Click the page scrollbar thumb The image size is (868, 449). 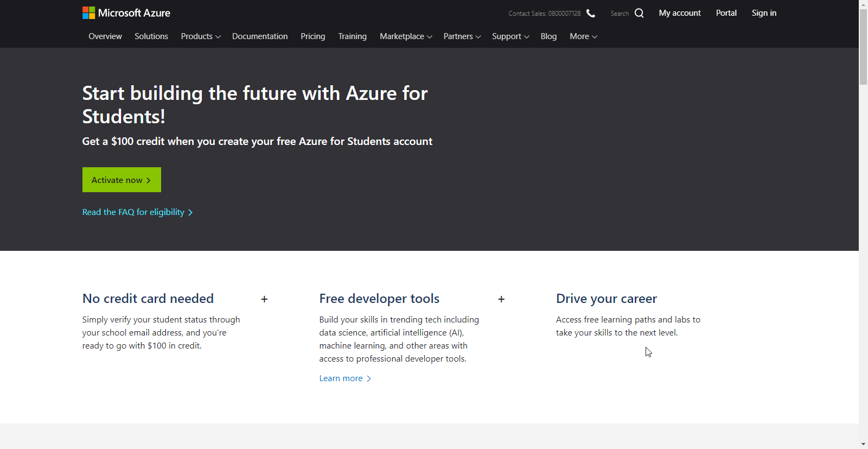(863, 47)
